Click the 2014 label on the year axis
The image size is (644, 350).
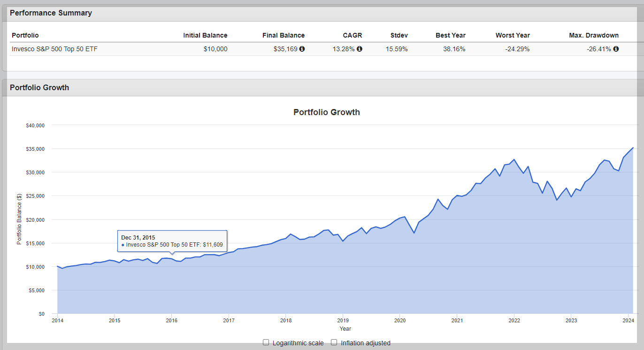(x=58, y=321)
